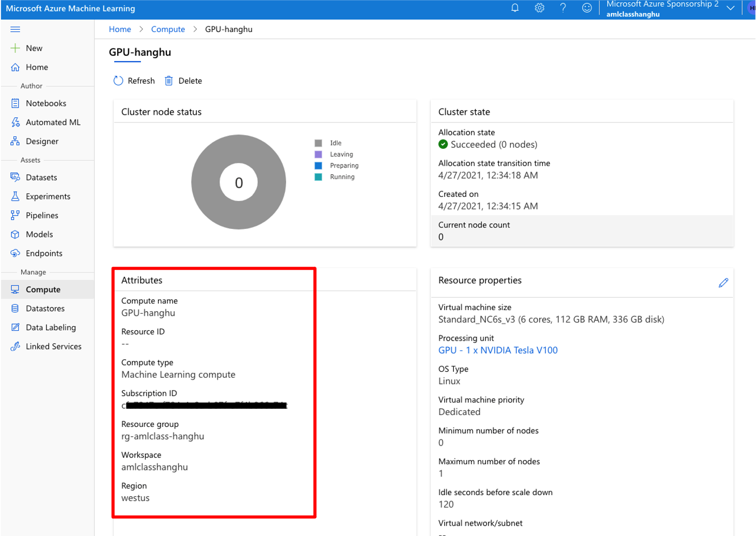Click the Home breadcrumb link
The image size is (756, 536).
120,29
